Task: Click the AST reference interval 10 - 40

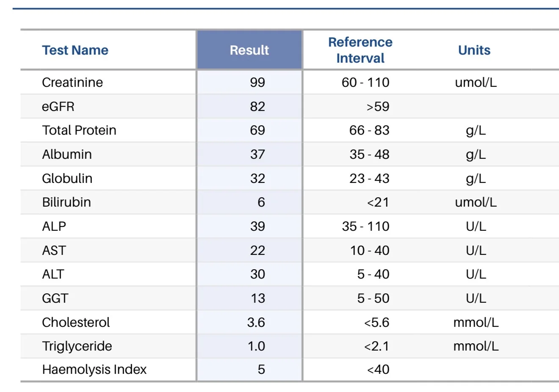Action: click(x=370, y=250)
